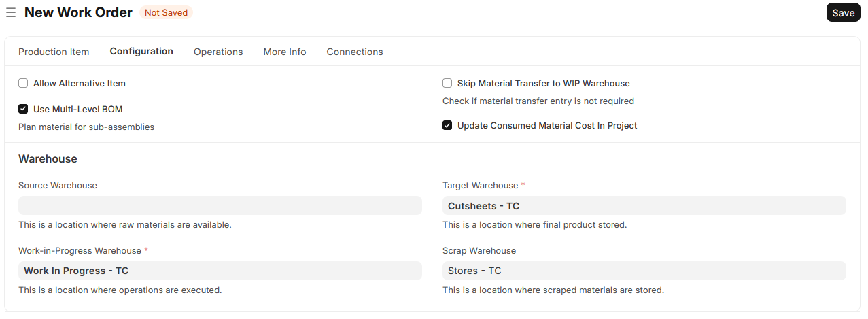Open the Target Warehouse field showing Cutsheets - TC
This screenshot has width=868, height=319.
click(x=644, y=205)
